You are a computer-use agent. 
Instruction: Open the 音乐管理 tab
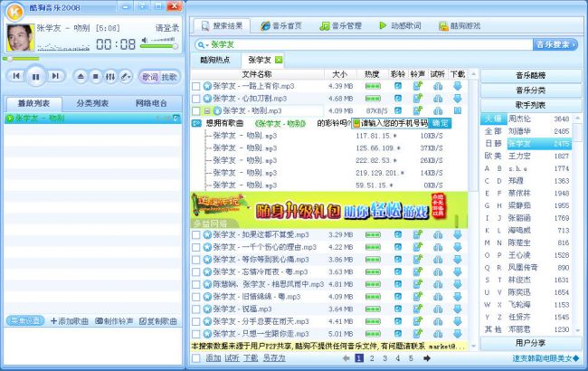point(340,26)
